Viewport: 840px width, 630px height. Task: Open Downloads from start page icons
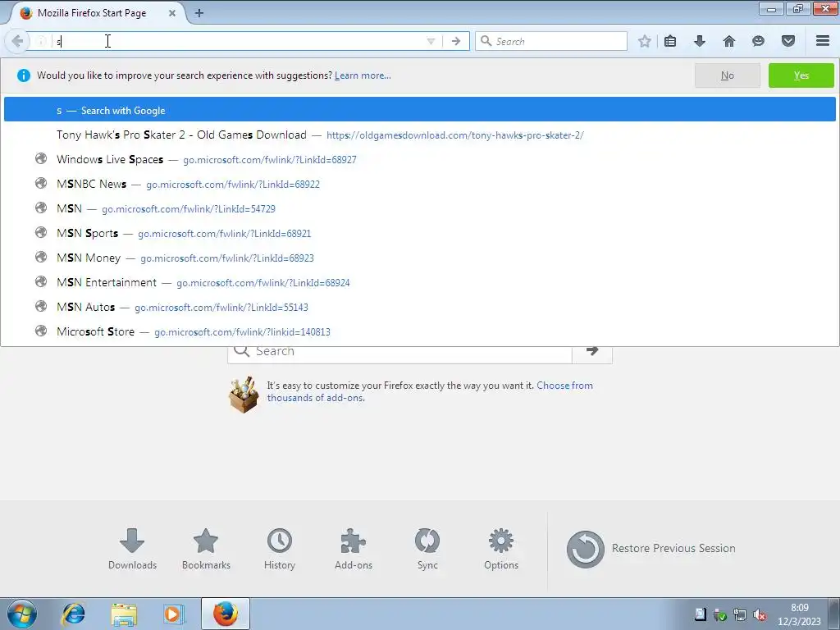(x=132, y=549)
